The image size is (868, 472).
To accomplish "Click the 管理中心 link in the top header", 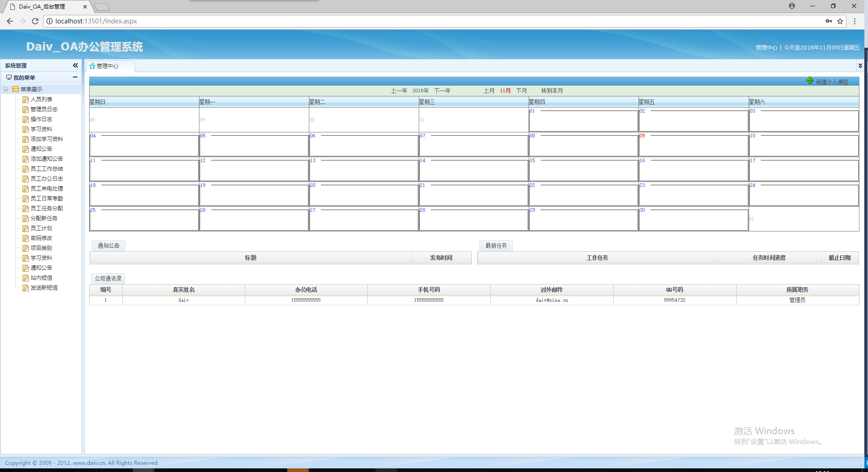I will (766, 47).
